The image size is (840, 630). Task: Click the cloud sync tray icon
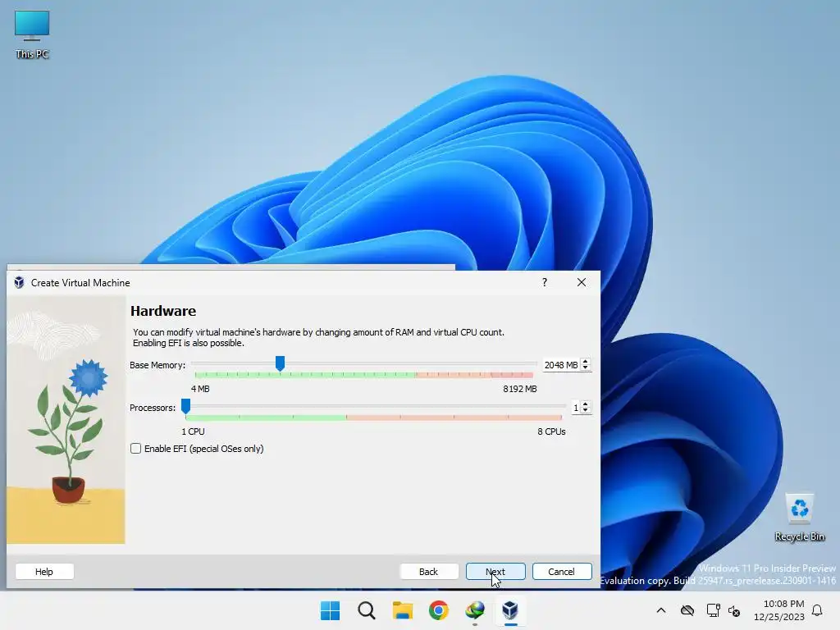click(x=687, y=610)
